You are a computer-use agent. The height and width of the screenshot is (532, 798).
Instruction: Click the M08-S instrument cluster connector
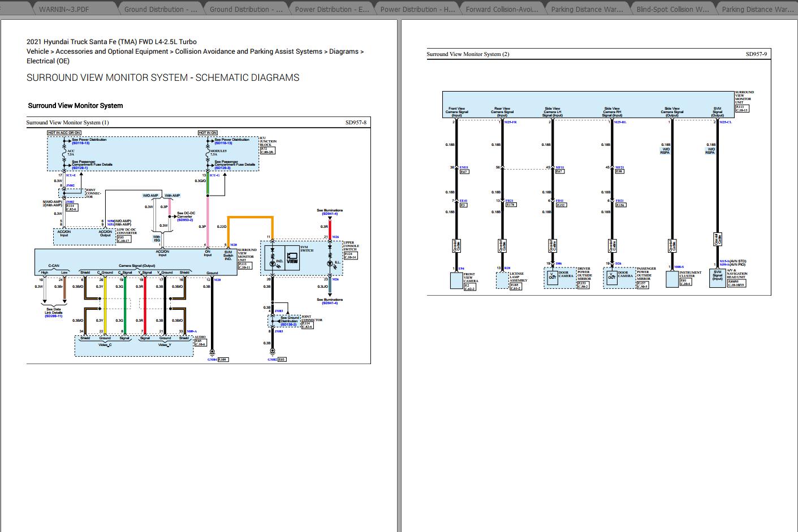coord(679,267)
